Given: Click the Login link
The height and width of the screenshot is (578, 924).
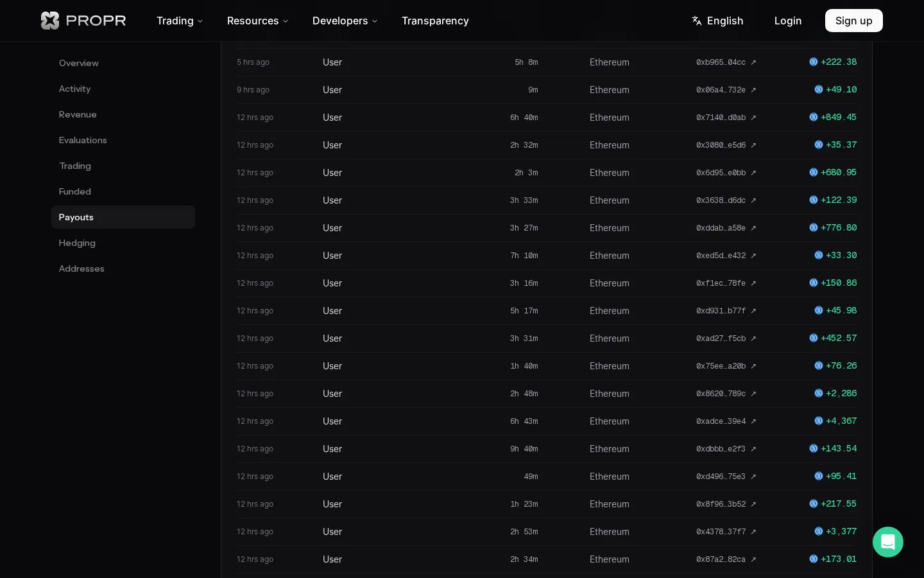Looking at the screenshot, I should pos(788,21).
